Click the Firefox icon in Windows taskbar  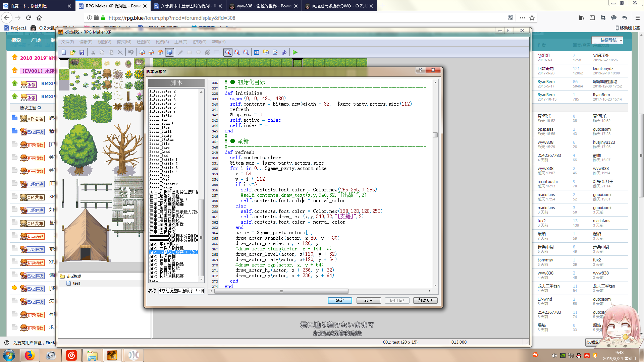(30, 355)
